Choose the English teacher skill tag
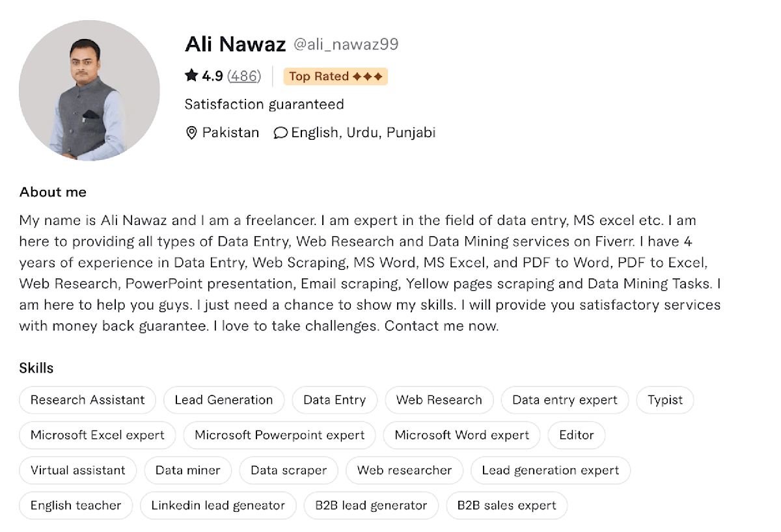Viewport: 781px width, 532px height. [75, 505]
